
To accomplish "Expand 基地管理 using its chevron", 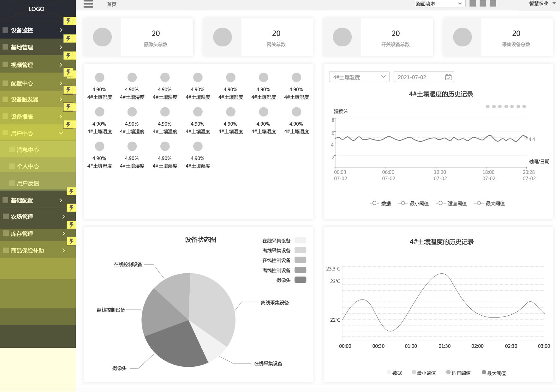I will pos(61,47).
